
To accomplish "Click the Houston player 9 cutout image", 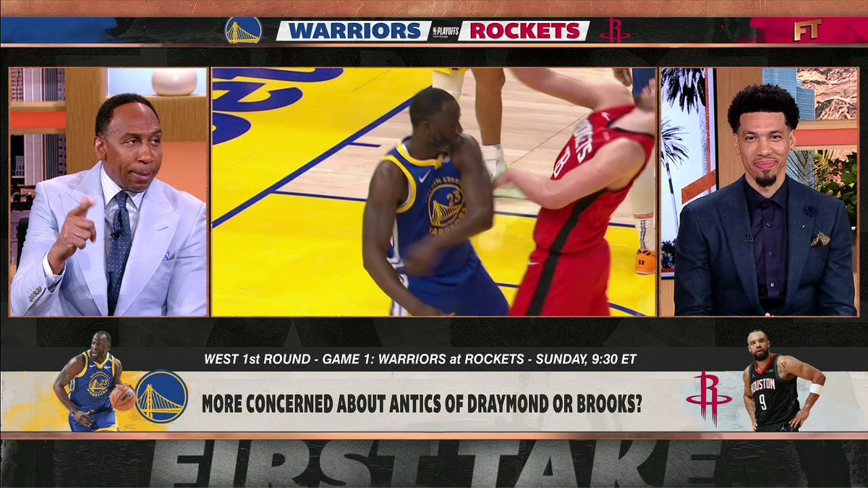I will coord(783,381).
